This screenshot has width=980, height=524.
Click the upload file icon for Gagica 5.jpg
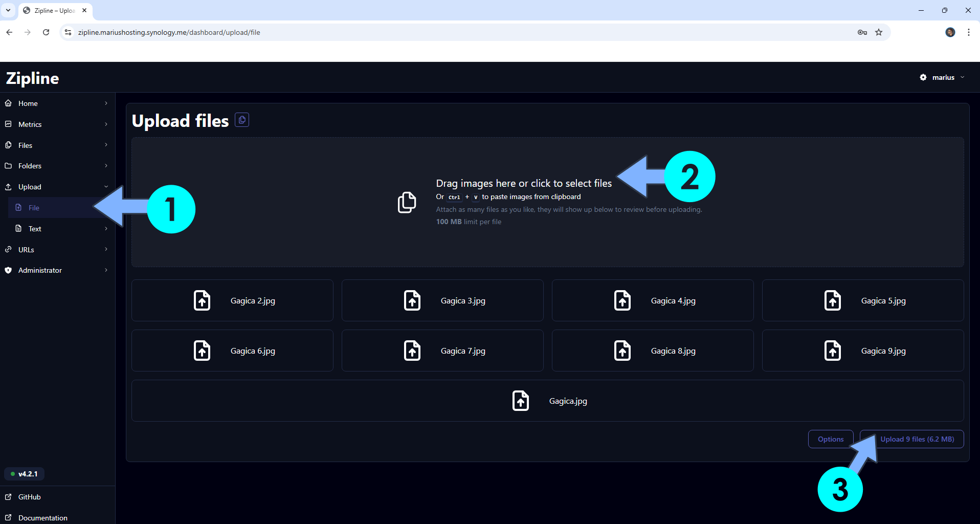[833, 300]
